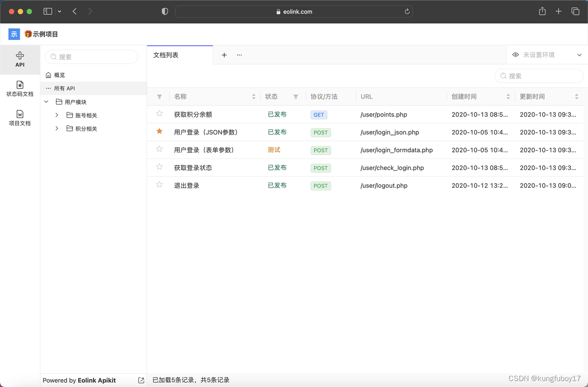Click the sidebar 搜索 search field
Screen dimensions: 588x387
[x=91, y=57]
